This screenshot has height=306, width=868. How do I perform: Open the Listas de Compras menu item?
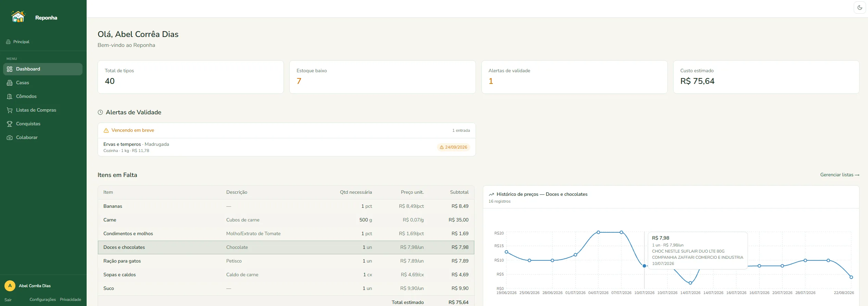(43, 110)
